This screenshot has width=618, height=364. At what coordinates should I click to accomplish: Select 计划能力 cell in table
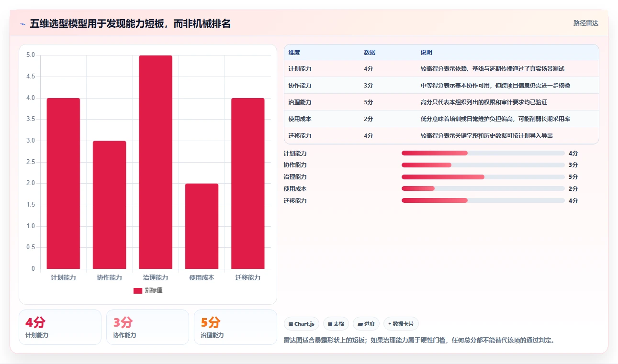tap(300, 69)
